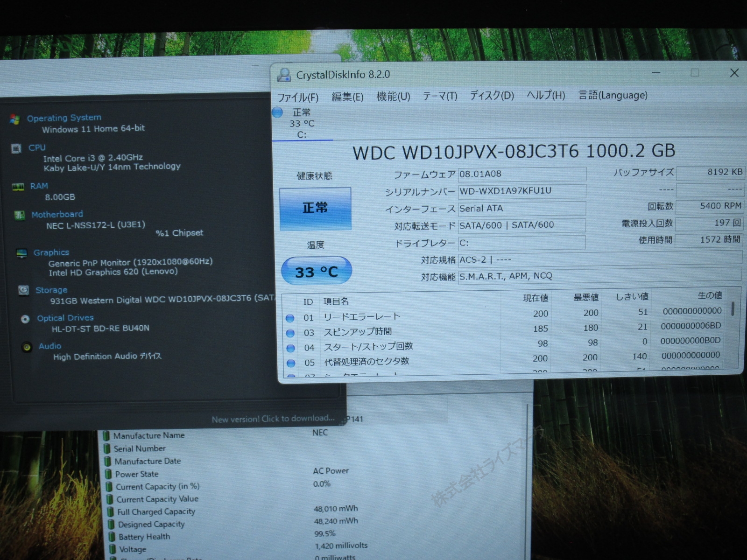The height and width of the screenshot is (560, 747).
Task: Click the Optical Drives disc icon
Action: pos(25,319)
